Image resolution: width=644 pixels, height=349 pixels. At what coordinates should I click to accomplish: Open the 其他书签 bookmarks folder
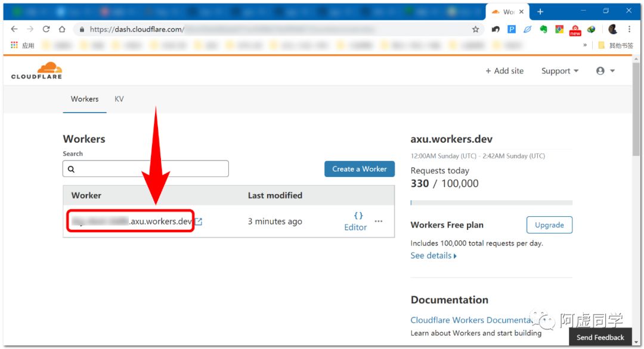pyautogui.click(x=615, y=45)
